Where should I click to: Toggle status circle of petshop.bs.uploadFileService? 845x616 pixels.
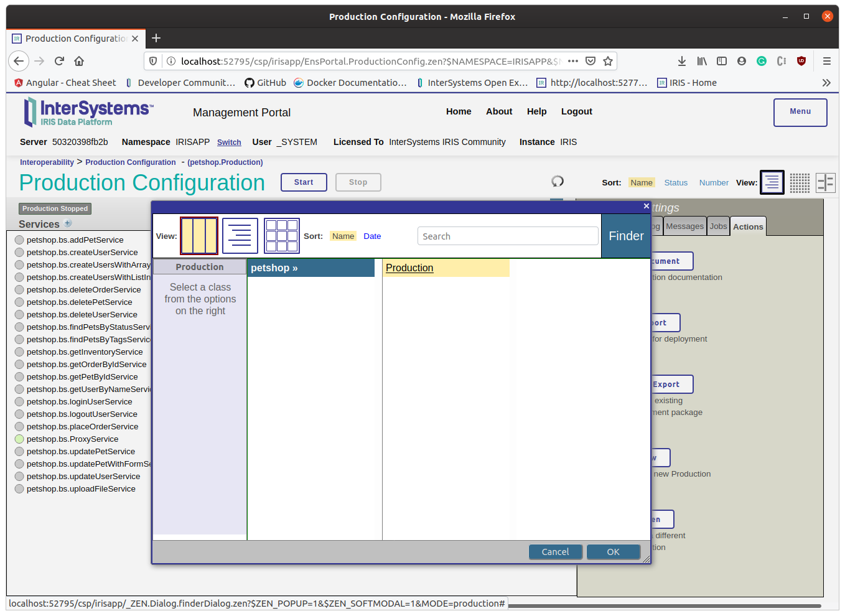[x=19, y=488]
